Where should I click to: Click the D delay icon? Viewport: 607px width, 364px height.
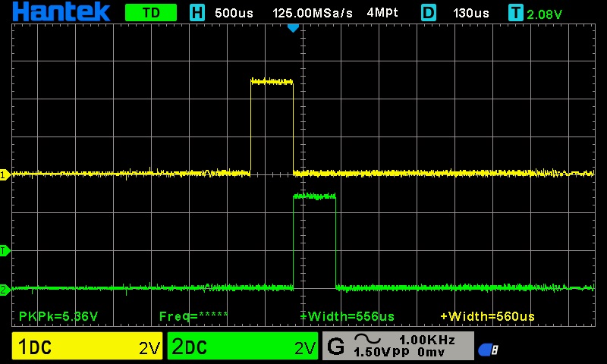tap(429, 13)
